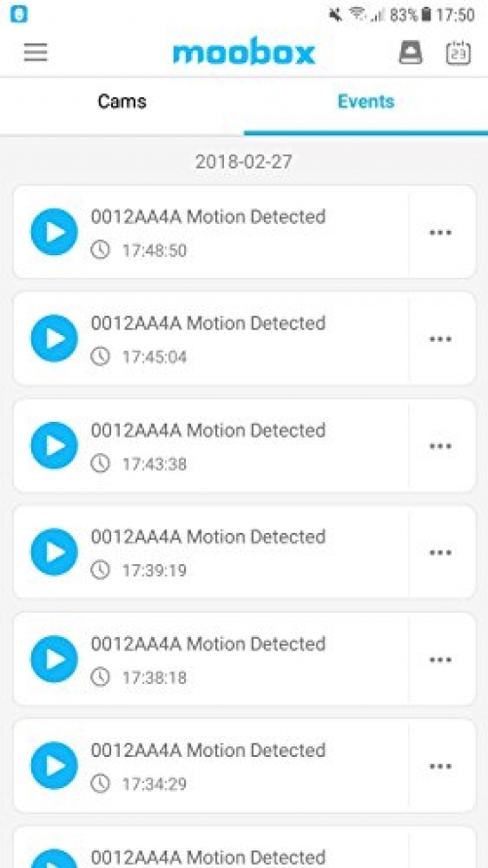Open more options for 17:34:29 event

(441, 766)
